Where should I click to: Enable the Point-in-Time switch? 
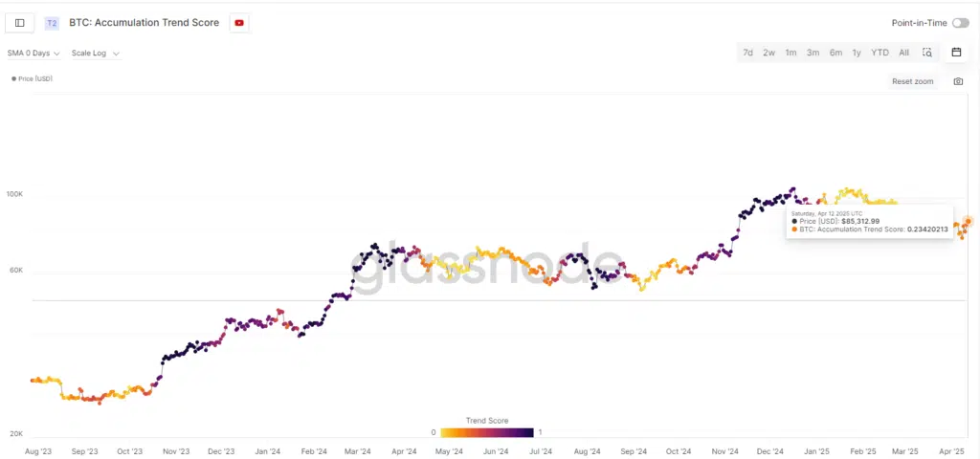[x=960, y=22]
